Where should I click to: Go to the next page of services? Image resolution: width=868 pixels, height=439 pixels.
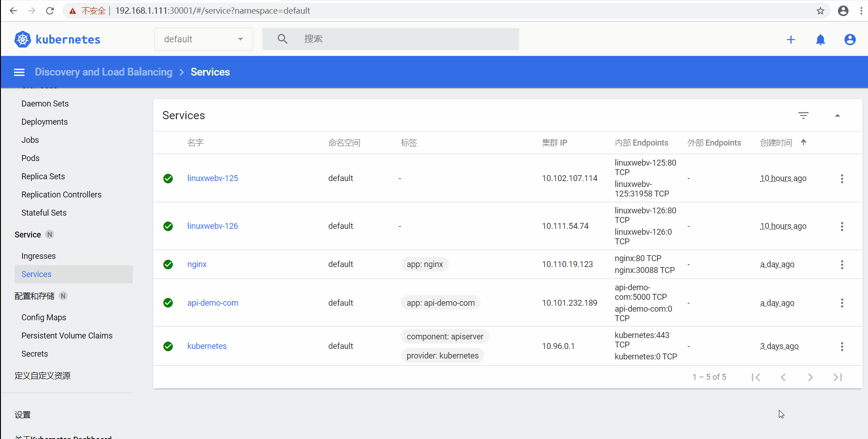click(811, 377)
